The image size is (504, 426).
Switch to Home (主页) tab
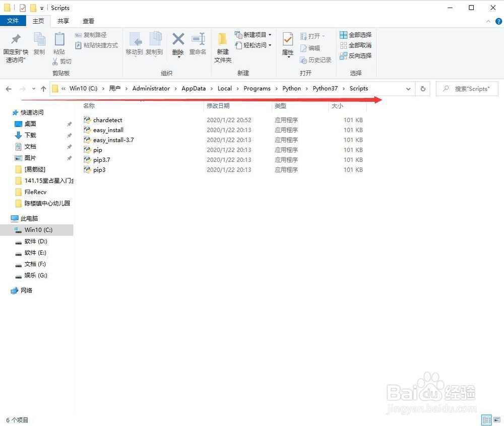click(38, 21)
